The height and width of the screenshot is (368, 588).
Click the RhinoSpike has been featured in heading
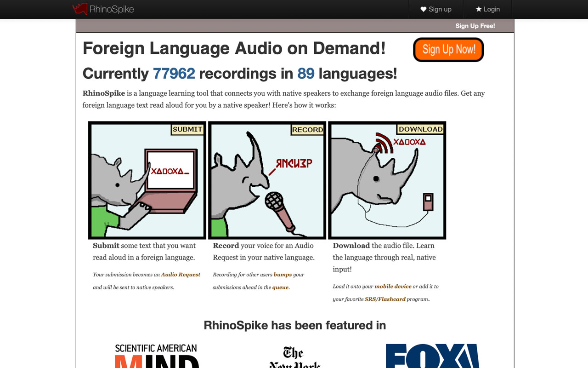[x=295, y=325]
